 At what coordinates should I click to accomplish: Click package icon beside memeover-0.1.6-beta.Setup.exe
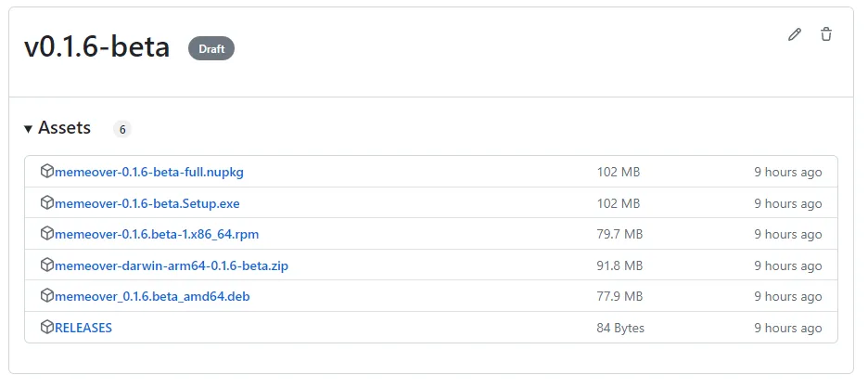47,202
